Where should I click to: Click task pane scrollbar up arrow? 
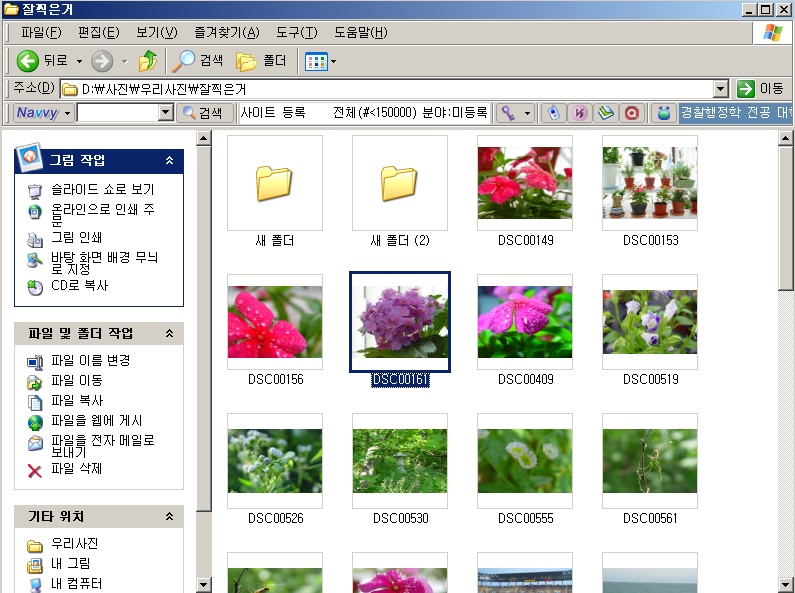(203, 138)
